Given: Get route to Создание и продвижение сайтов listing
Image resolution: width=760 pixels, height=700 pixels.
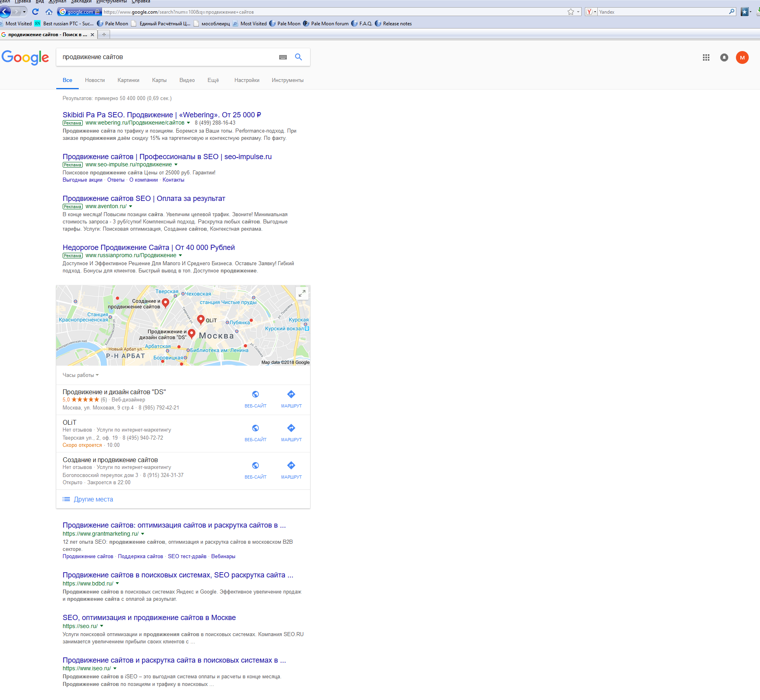Looking at the screenshot, I should 291,470.
